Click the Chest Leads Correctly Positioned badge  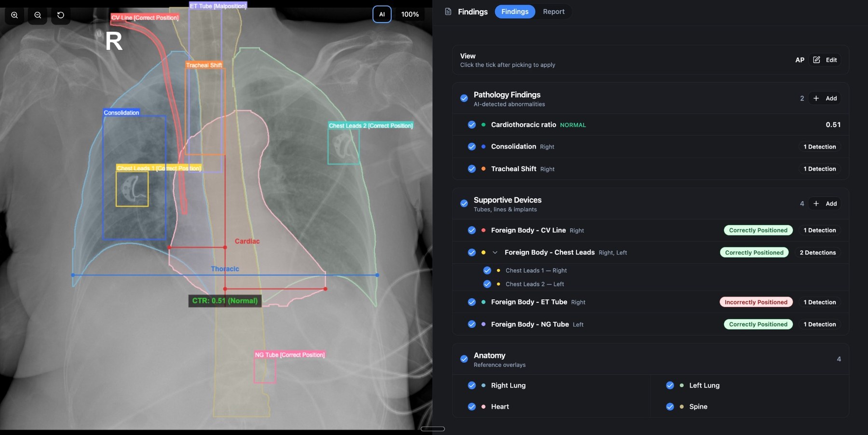[754, 253]
